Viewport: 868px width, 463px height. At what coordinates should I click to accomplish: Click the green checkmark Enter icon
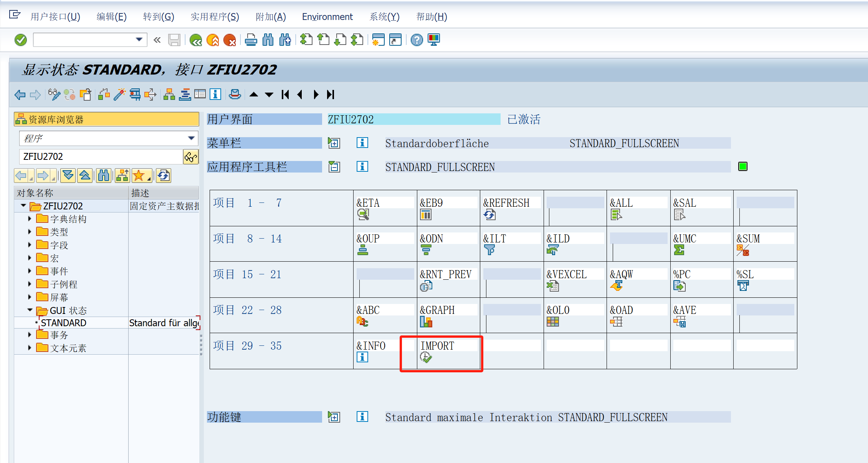point(21,40)
